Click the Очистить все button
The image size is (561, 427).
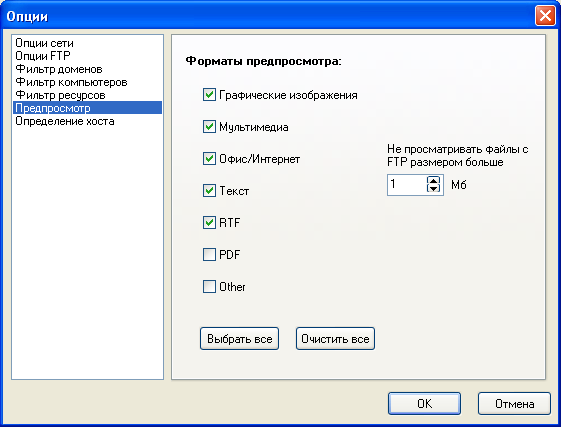335,339
